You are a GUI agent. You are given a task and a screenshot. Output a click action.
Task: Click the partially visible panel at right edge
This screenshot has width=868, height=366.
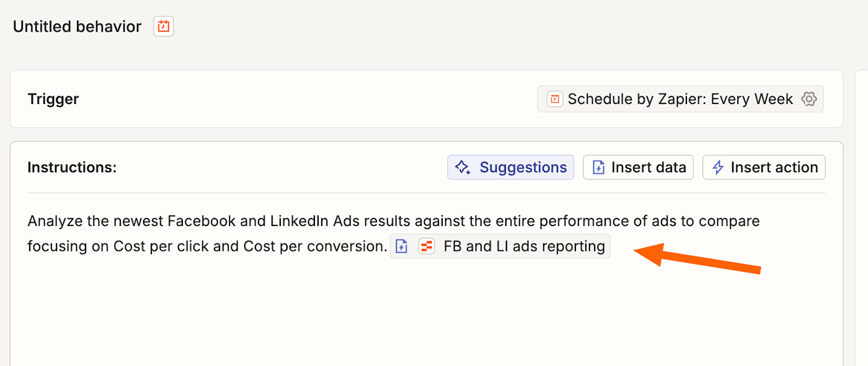tap(862, 217)
